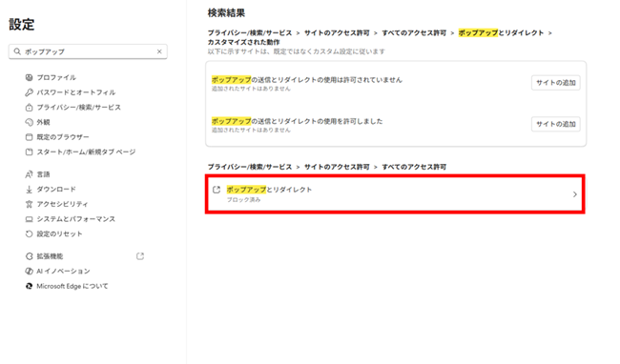This screenshot has height=364, width=620.
Task: Click the start/home/new tab page icon
Action: tap(29, 152)
